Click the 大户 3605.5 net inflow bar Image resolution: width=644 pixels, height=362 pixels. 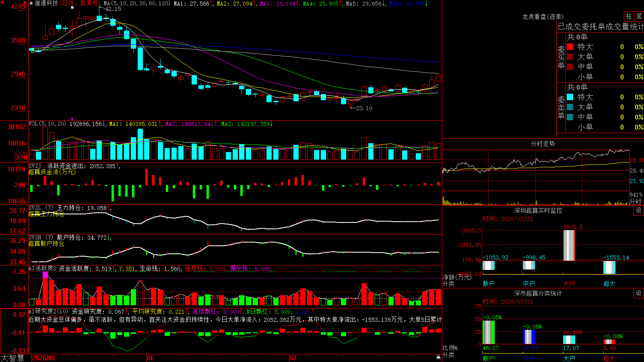coord(569,245)
